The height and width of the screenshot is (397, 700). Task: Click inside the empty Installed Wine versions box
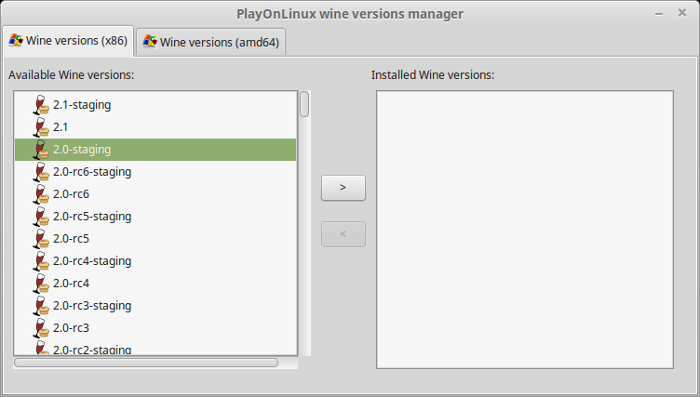pos(525,230)
